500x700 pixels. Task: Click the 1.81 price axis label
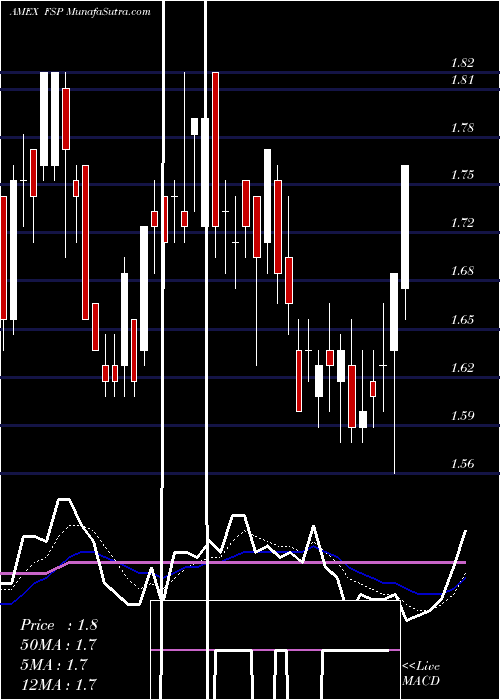tap(462, 80)
